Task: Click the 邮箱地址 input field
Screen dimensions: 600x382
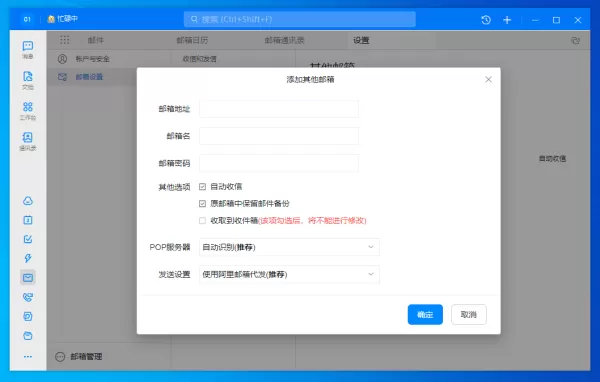Action: coord(279,109)
